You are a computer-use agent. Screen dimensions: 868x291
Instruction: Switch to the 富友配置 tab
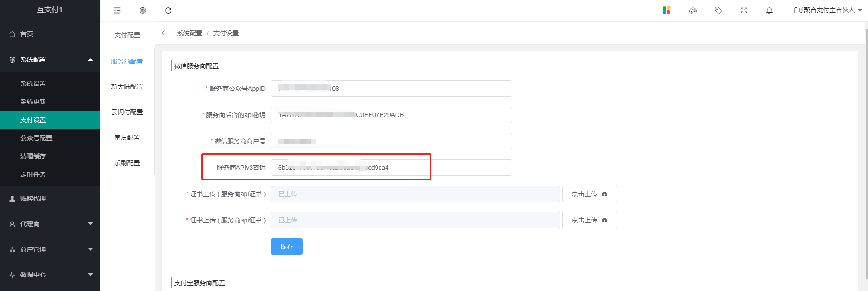pyautogui.click(x=127, y=138)
